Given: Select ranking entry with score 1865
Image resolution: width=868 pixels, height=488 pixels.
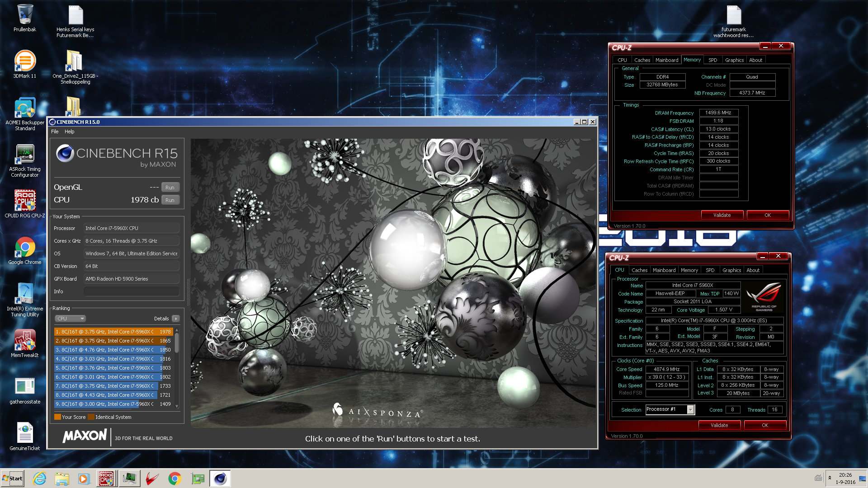Looking at the screenshot, I should 113,341.
